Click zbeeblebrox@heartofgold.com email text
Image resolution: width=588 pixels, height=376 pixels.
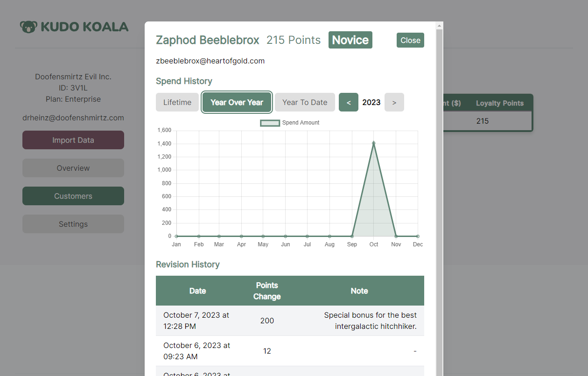210,61
